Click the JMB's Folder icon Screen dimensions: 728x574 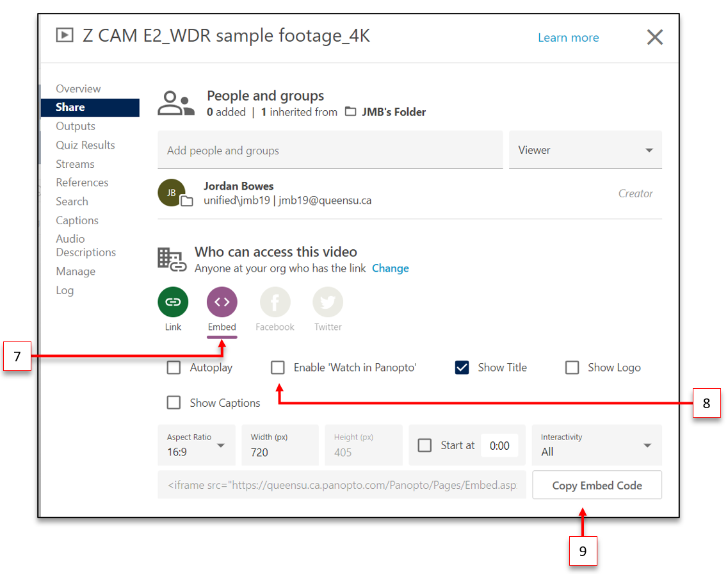pyautogui.click(x=350, y=112)
